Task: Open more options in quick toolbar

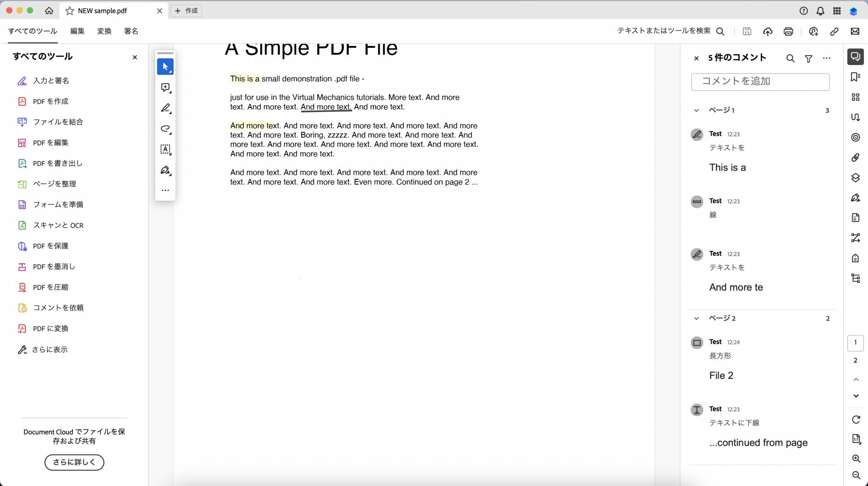Action: [x=165, y=191]
